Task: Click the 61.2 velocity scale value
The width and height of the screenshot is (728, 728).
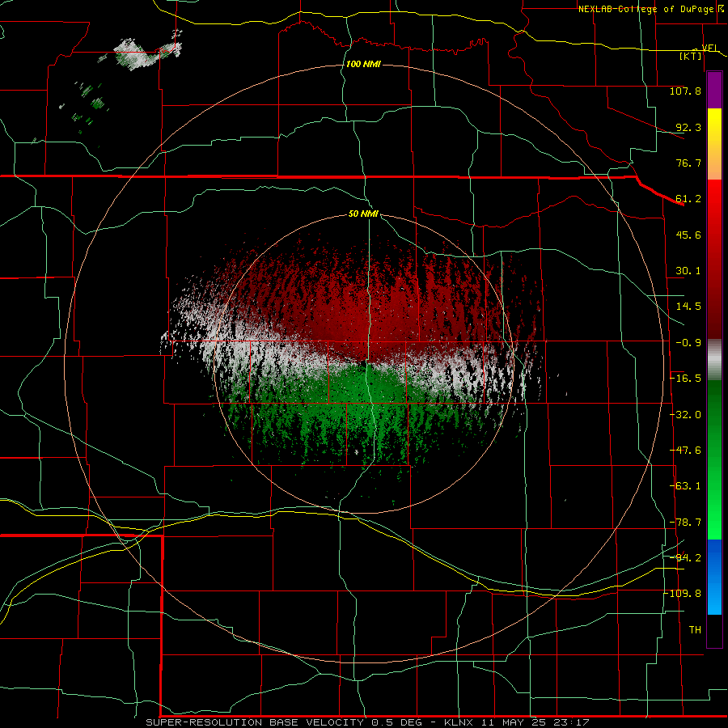Action: (x=688, y=199)
